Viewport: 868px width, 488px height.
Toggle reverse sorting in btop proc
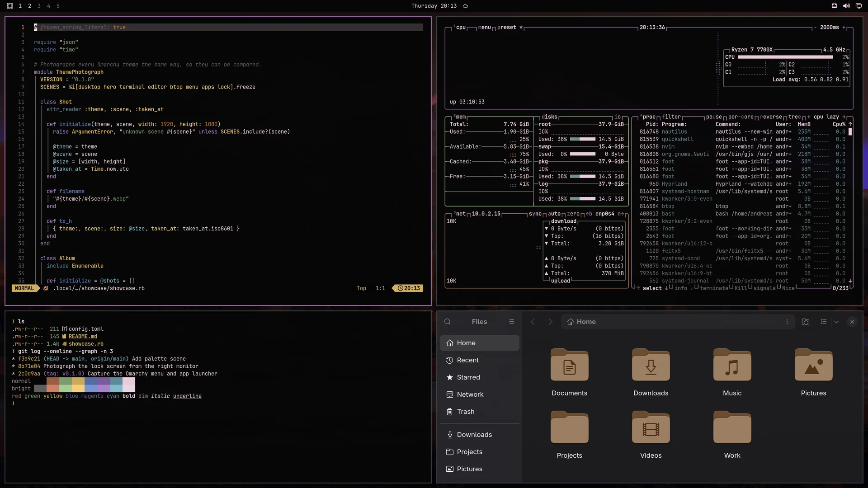771,117
